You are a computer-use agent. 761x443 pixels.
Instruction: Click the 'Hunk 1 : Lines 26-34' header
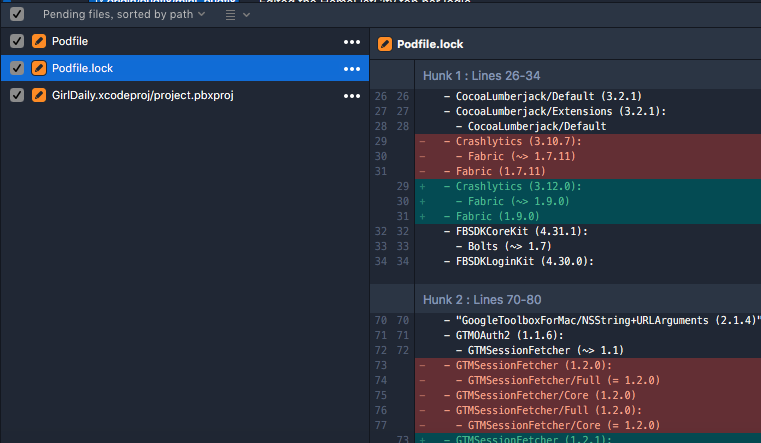[x=481, y=75]
